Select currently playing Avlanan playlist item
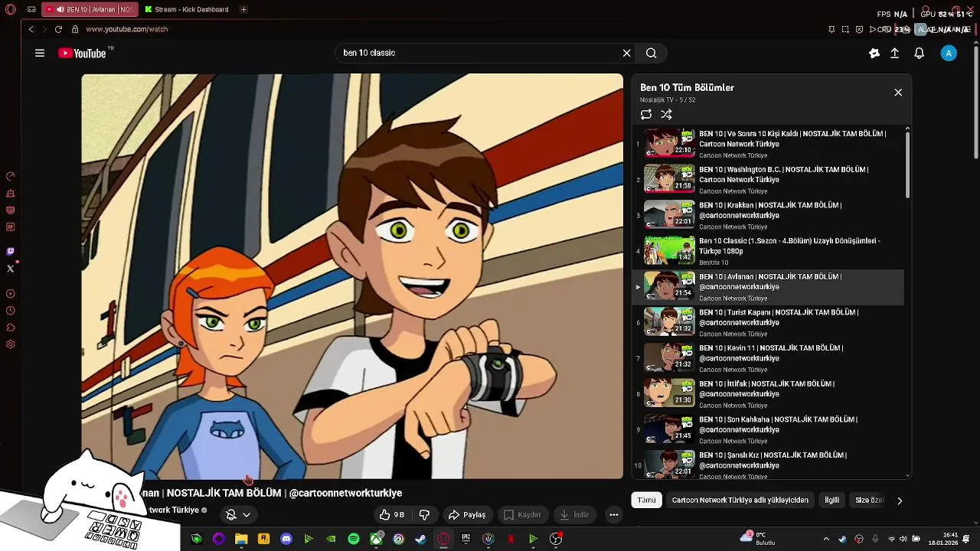 click(x=768, y=287)
